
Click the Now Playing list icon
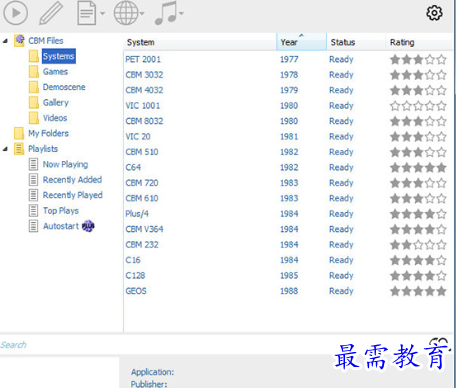(33, 164)
